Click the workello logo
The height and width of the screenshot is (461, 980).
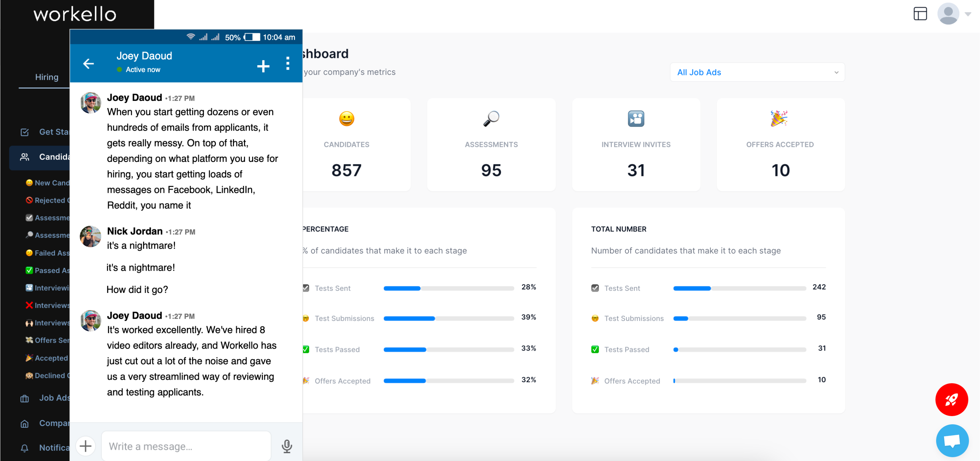(x=74, y=14)
